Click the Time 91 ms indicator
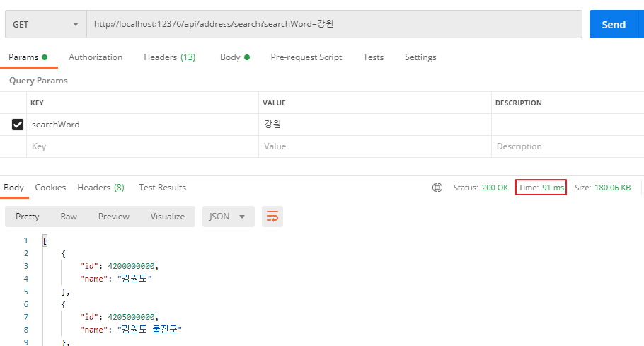The height and width of the screenshot is (346, 644). (541, 188)
